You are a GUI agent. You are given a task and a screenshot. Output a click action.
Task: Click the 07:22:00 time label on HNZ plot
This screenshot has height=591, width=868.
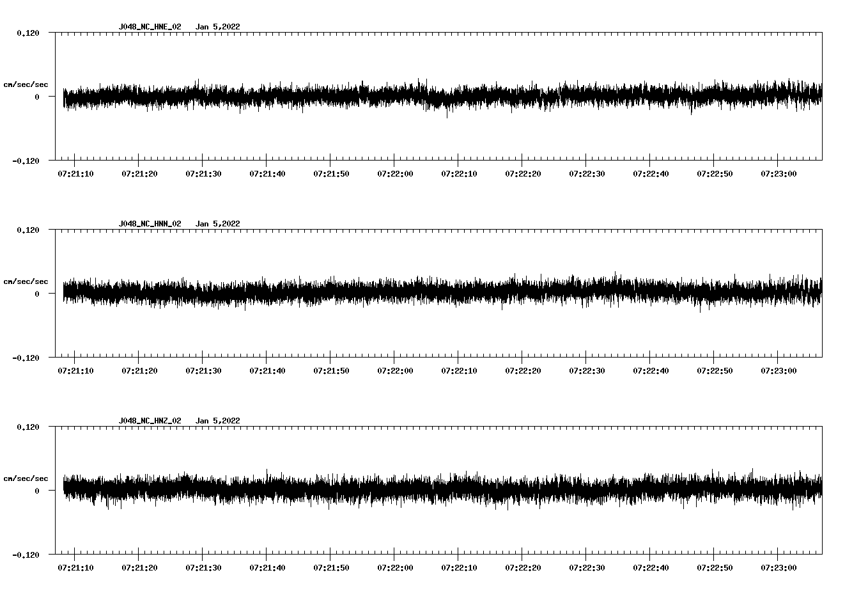(395, 567)
